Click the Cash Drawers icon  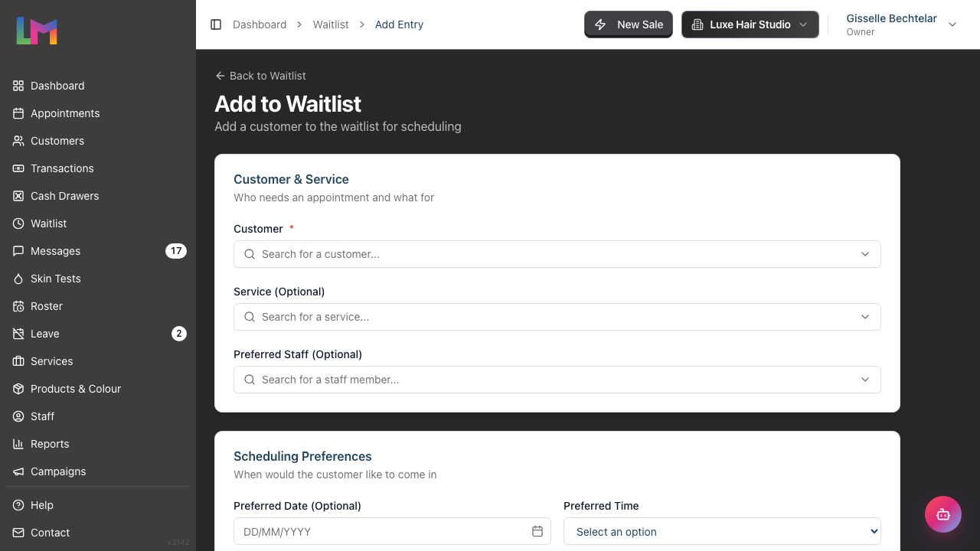18,196
